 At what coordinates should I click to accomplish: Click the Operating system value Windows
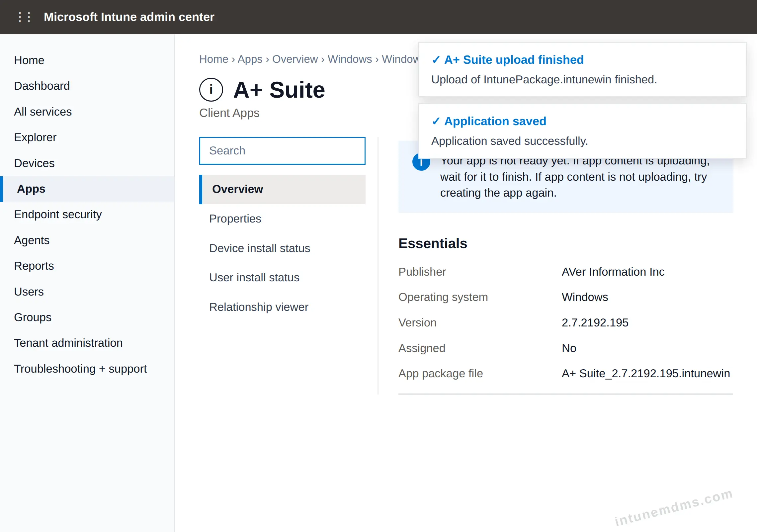(585, 297)
